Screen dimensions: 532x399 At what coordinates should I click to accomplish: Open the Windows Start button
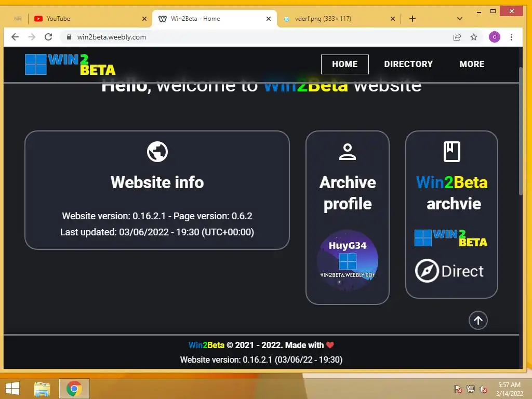(x=12, y=389)
